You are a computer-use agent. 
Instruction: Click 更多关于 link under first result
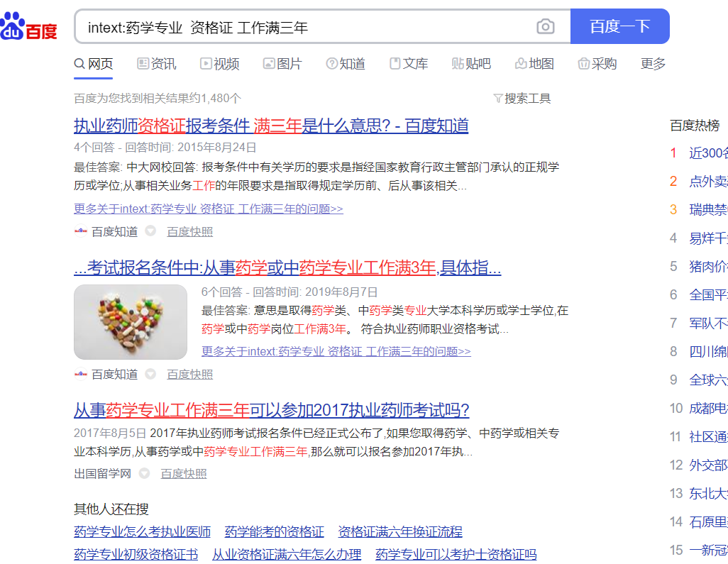pyautogui.click(x=209, y=209)
